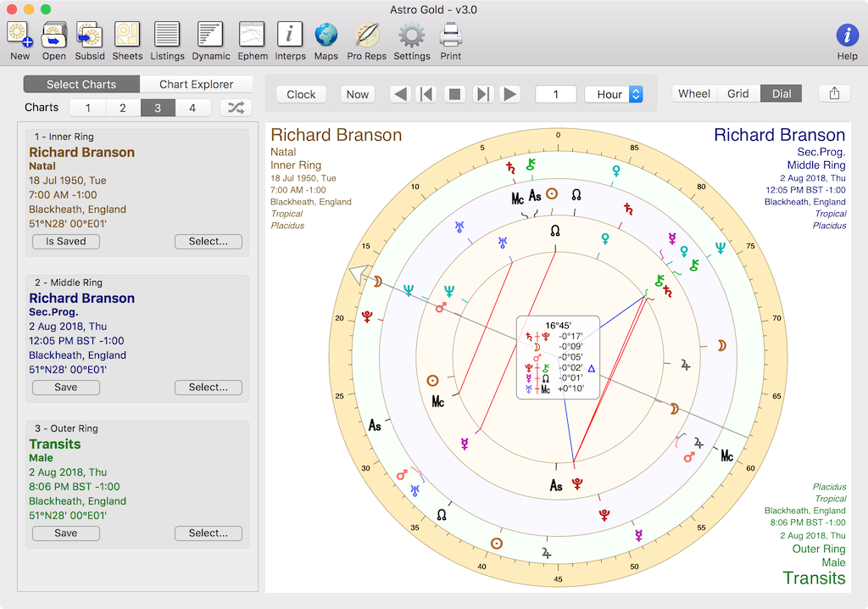Image resolution: width=868 pixels, height=609 pixels.
Task: Click the large Transits label bottom right
Action: [814, 578]
